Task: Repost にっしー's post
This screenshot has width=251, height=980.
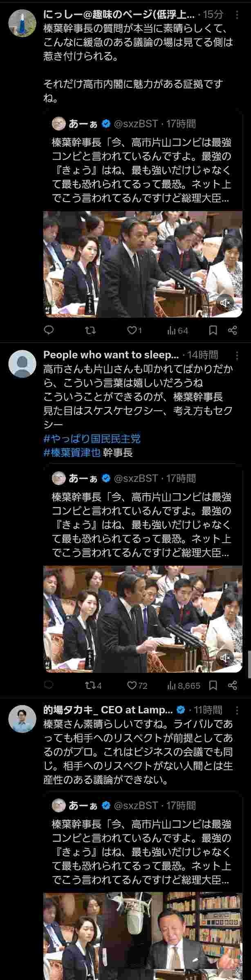Action: 90,330
